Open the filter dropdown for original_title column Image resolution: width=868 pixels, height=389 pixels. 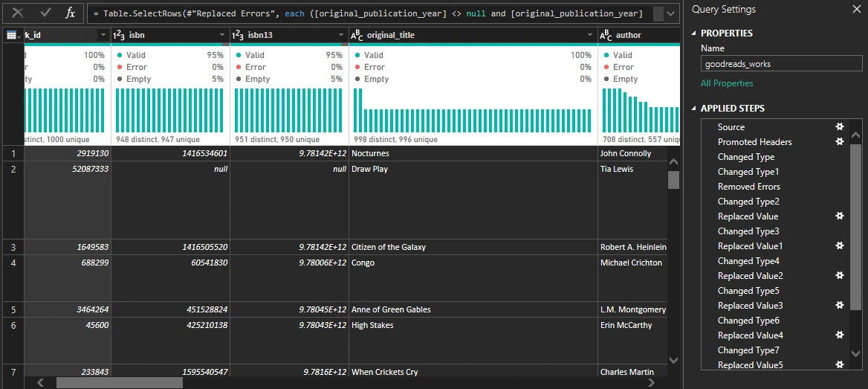[x=590, y=36]
